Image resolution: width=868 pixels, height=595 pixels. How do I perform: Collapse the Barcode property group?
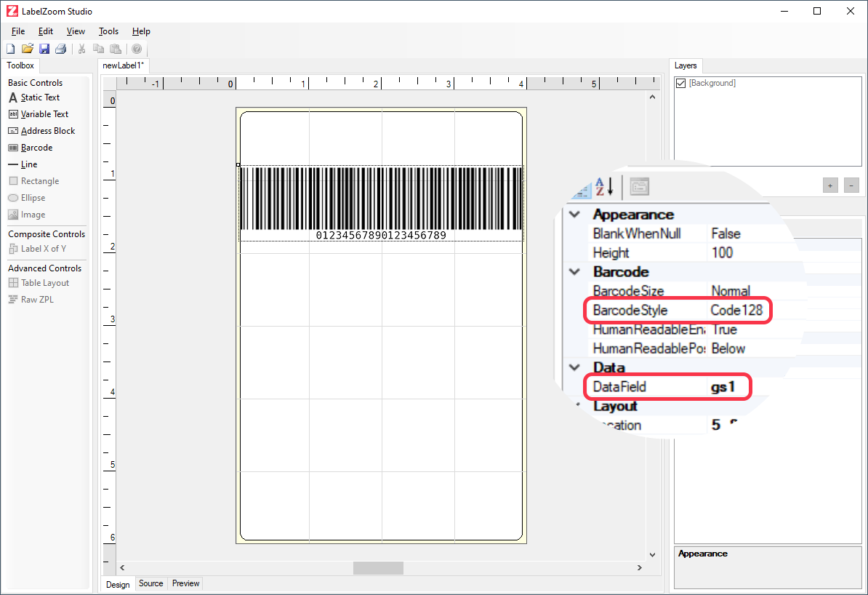(575, 272)
